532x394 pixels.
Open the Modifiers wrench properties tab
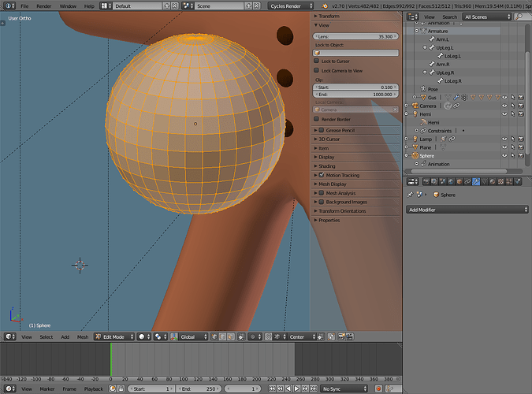[x=476, y=181]
